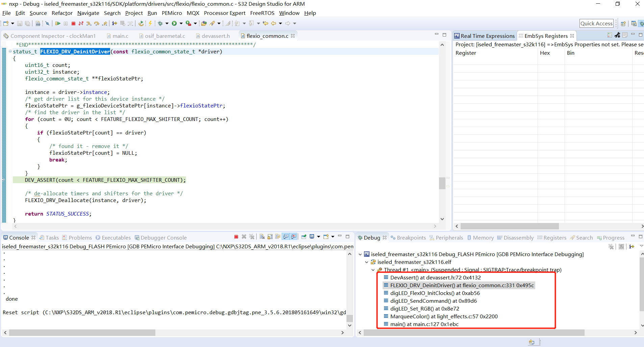Click the Pin Console icon in Console toolbar
The image size is (644, 347).
pyautogui.click(x=303, y=237)
